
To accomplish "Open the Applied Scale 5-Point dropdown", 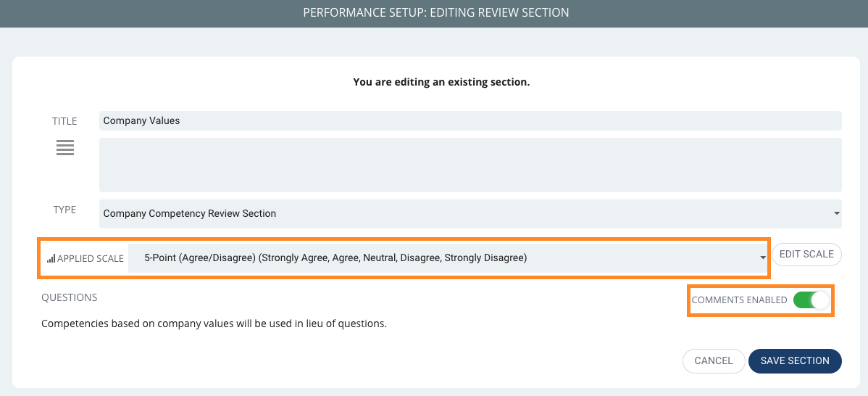I will point(448,258).
